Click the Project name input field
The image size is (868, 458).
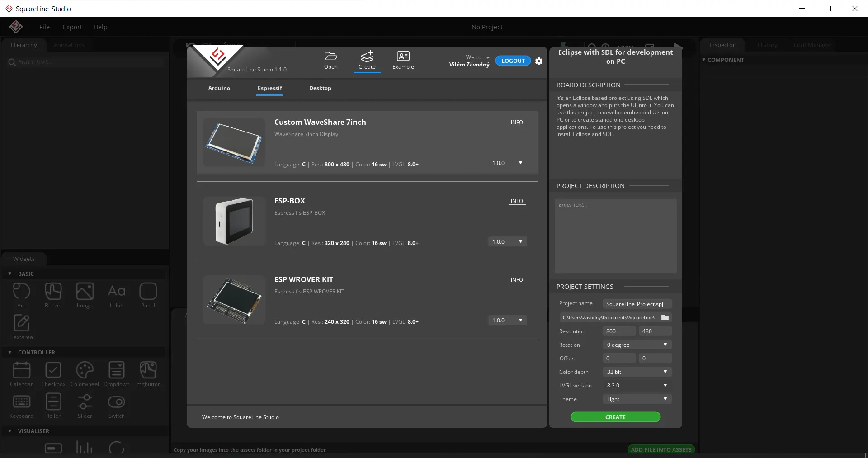tap(637, 304)
